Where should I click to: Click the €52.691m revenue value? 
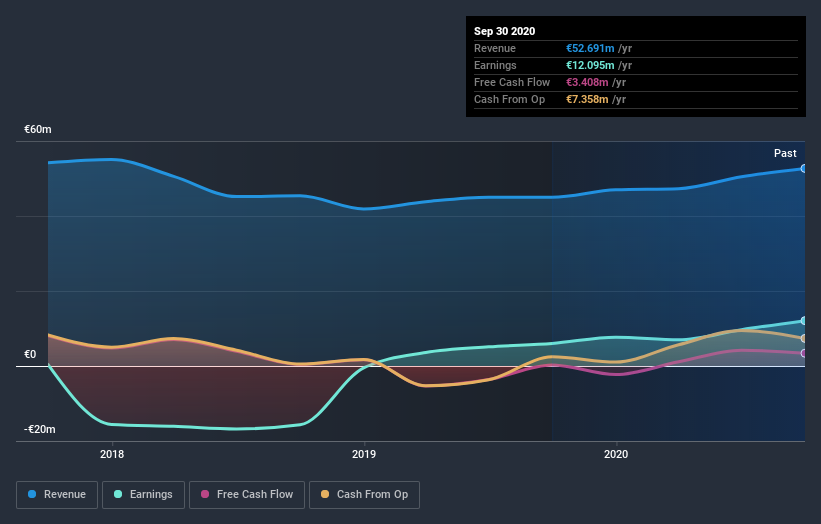click(x=590, y=48)
